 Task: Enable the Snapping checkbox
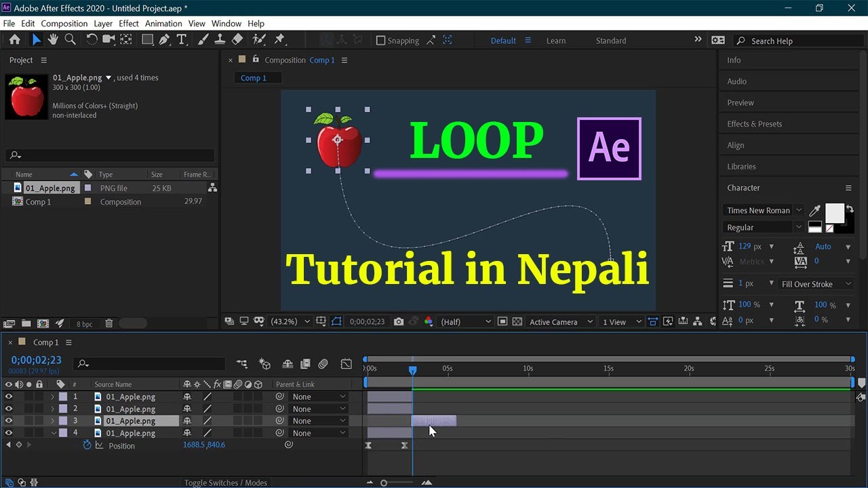(380, 41)
